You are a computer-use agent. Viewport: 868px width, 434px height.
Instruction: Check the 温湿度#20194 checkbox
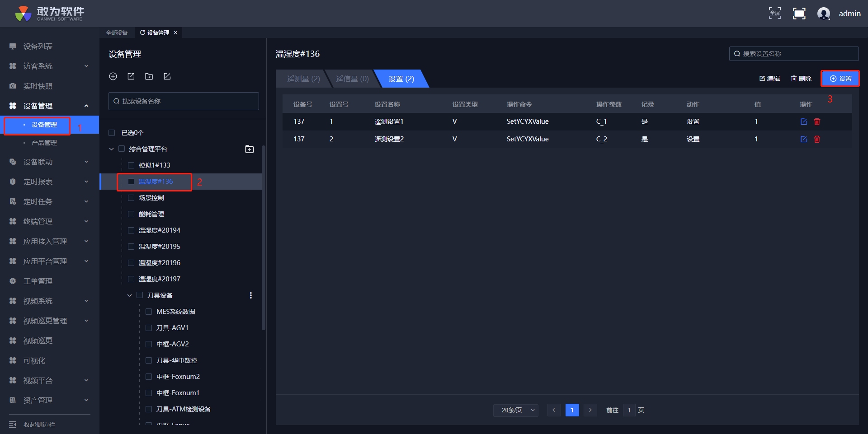tap(131, 230)
